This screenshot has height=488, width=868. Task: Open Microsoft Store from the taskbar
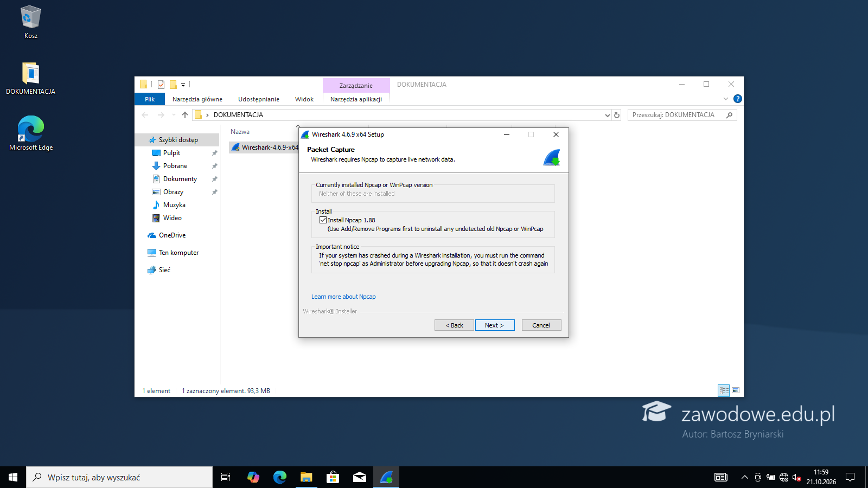pos(333,477)
